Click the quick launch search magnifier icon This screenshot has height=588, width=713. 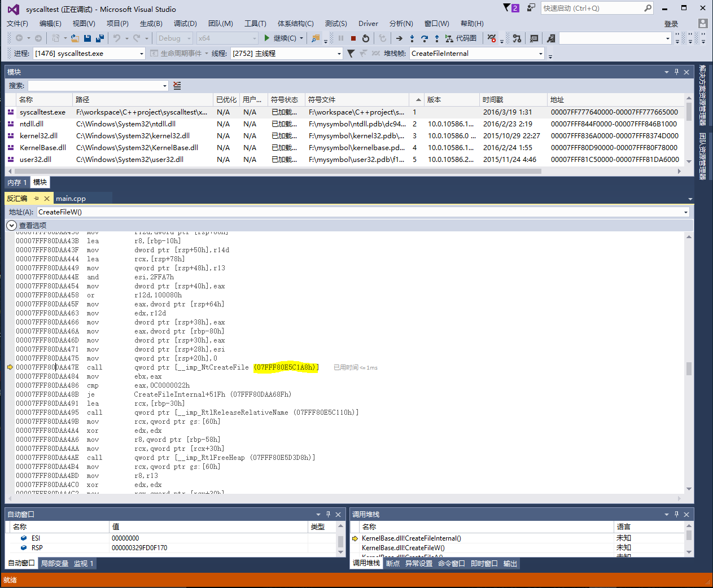(x=648, y=8)
